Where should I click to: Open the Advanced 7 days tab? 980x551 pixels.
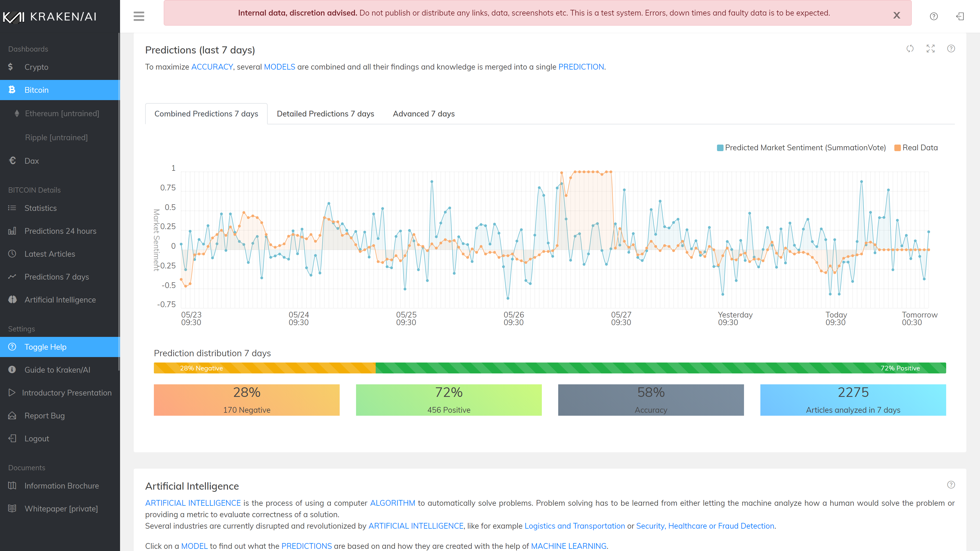click(423, 114)
